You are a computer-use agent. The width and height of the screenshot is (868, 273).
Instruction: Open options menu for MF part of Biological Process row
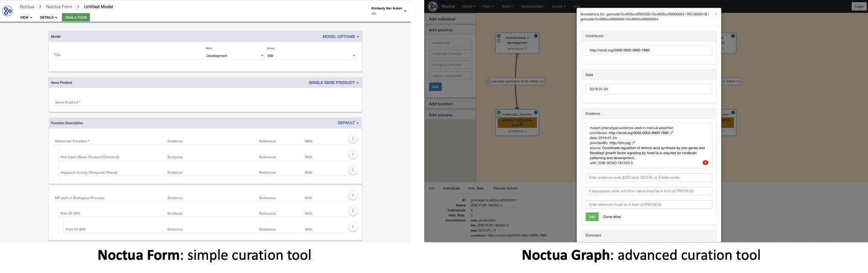353,195
